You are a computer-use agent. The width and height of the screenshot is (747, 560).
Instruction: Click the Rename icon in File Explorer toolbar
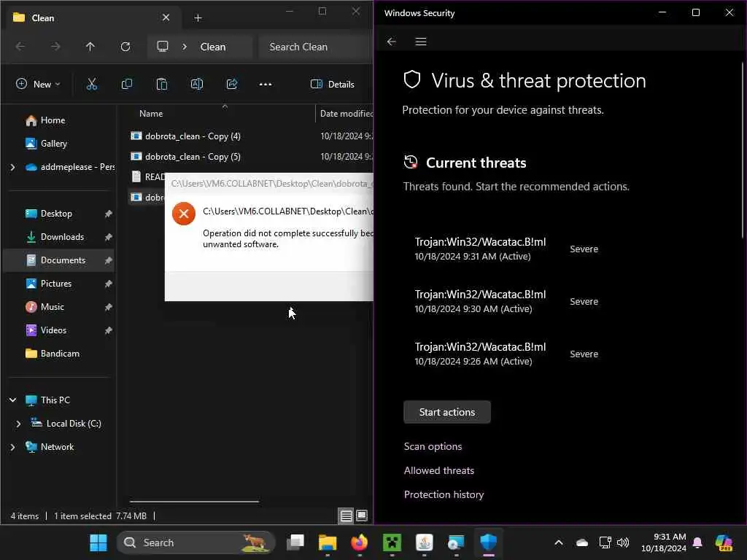pyautogui.click(x=197, y=85)
